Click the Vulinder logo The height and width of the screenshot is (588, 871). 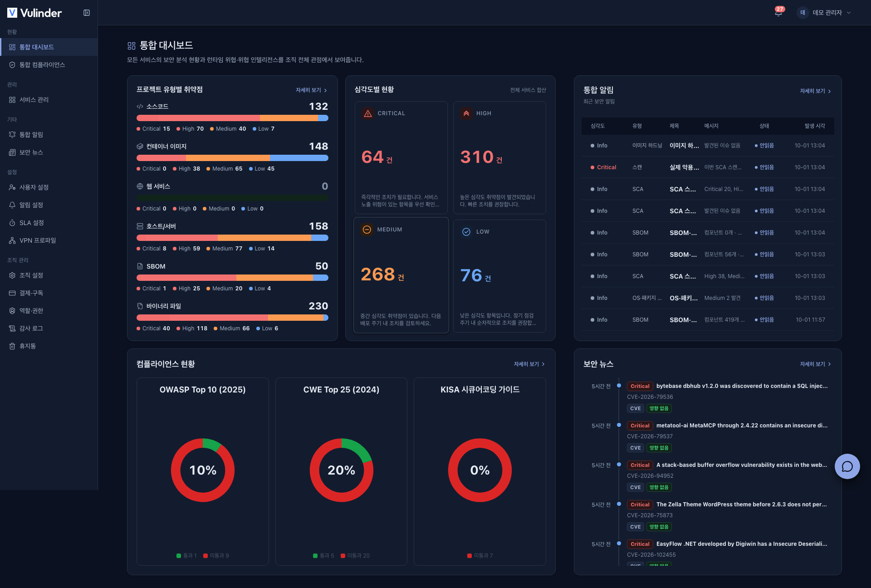tap(34, 13)
